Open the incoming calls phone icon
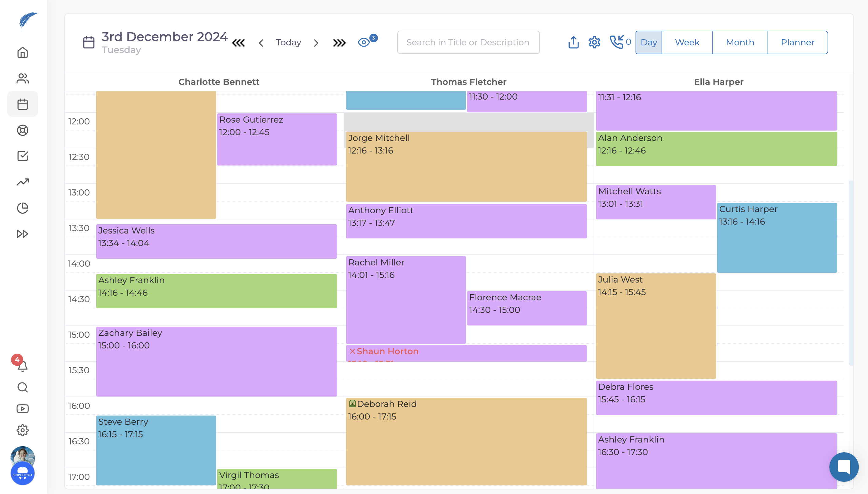 [617, 42]
